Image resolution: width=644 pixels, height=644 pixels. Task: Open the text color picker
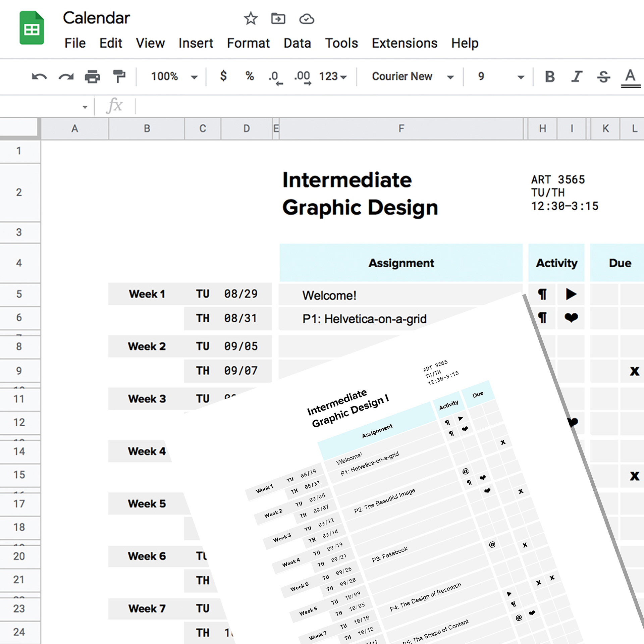[x=631, y=78]
